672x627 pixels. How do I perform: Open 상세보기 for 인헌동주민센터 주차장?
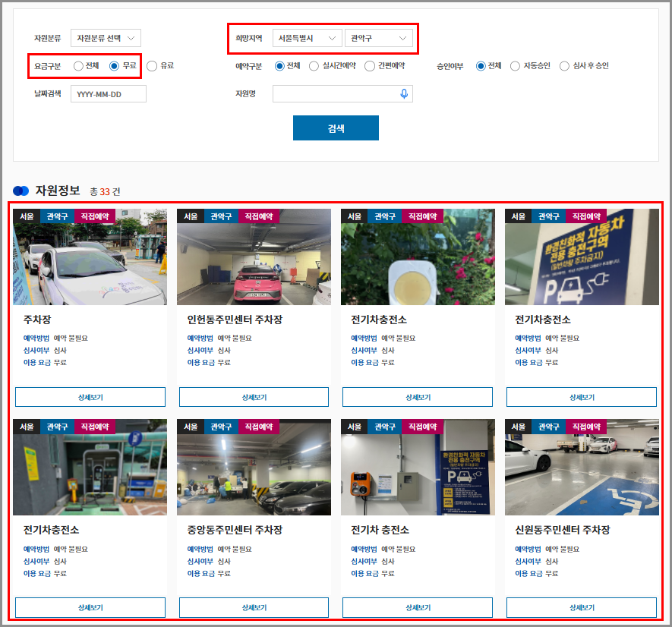(x=254, y=397)
